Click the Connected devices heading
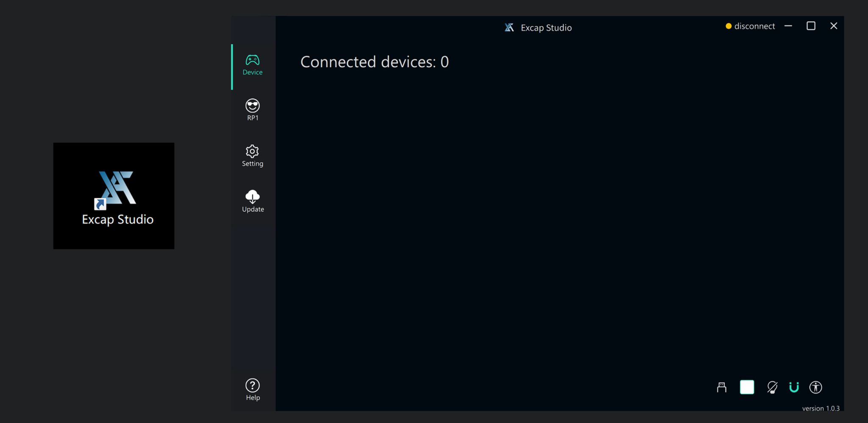 374,62
